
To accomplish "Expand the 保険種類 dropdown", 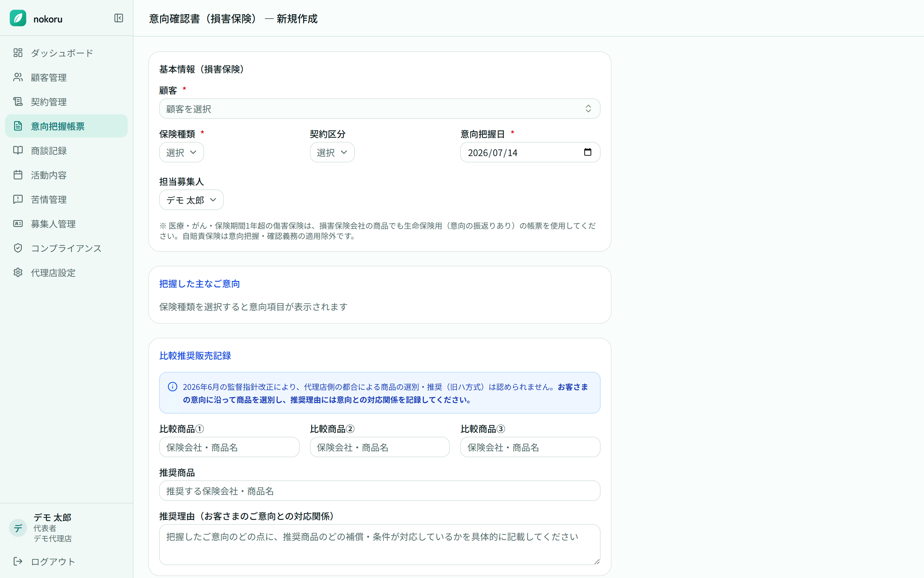I will click(181, 153).
